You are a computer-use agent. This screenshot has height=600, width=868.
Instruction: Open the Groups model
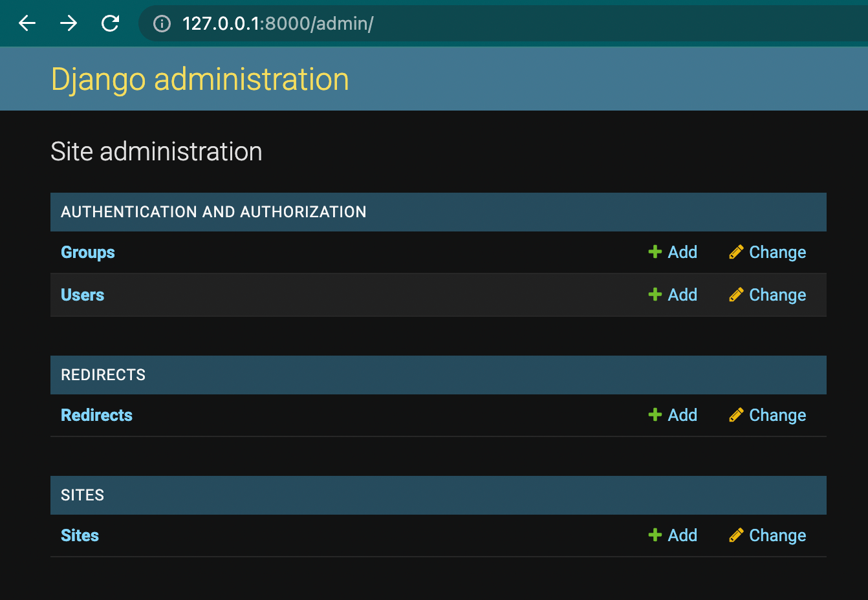coord(88,252)
